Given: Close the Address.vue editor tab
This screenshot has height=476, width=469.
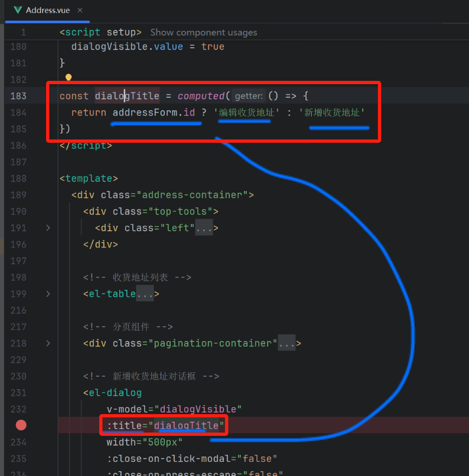Looking at the screenshot, I should (80, 10).
